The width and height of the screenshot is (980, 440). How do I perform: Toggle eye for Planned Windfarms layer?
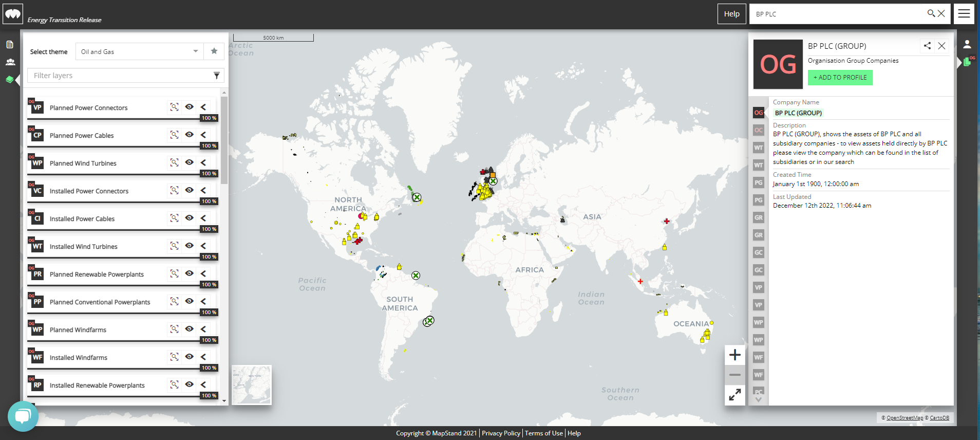point(190,329)
